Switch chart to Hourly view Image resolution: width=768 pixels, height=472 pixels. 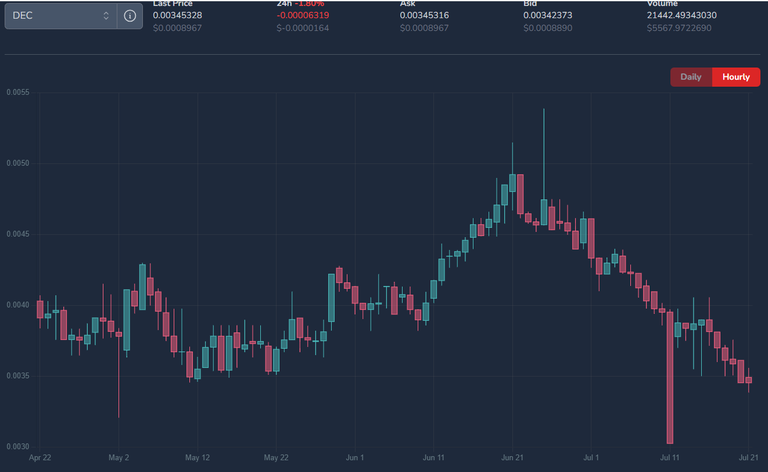736,77
